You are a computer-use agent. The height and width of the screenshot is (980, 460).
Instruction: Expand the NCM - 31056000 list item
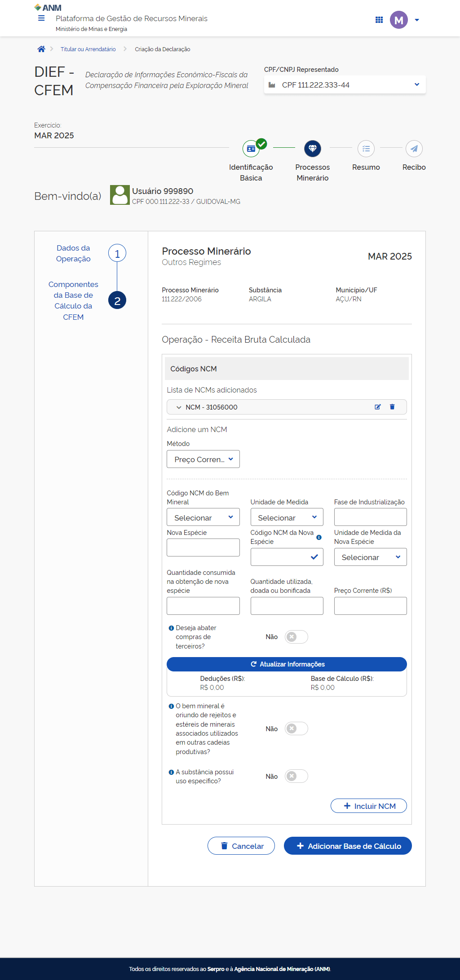(x=179, y=407)
